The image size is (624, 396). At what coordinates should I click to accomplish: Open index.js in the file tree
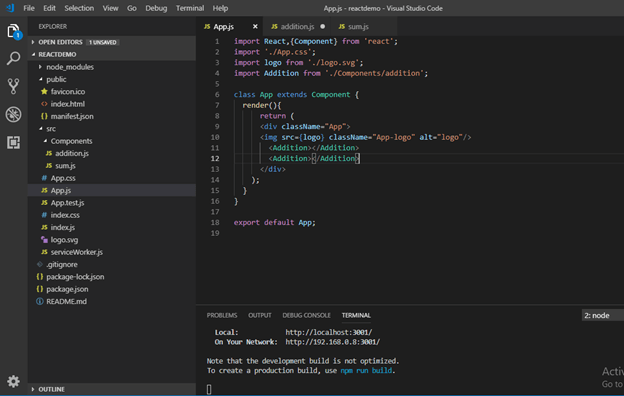point(62,227)
